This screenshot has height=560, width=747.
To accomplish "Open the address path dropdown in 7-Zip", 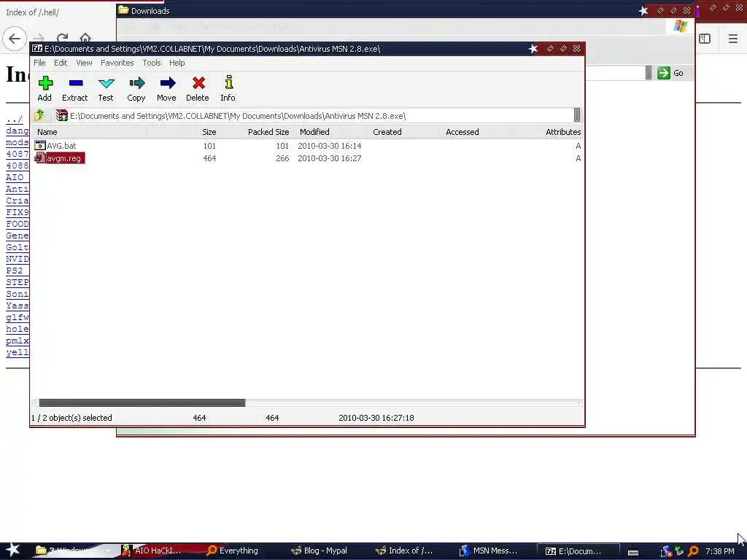I will (577, 115).
